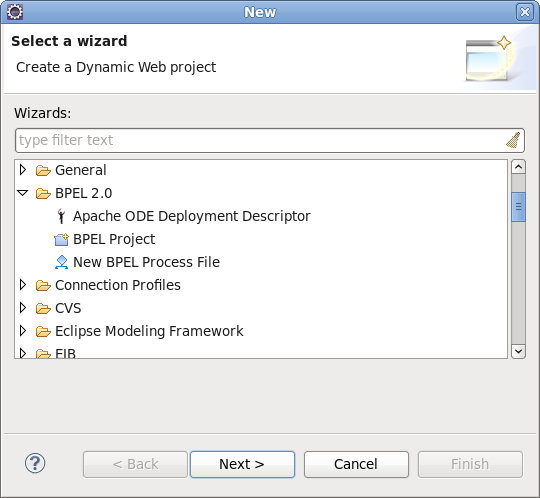
Task: Cancel the New wizard dialog
Action: pos(356,464)
